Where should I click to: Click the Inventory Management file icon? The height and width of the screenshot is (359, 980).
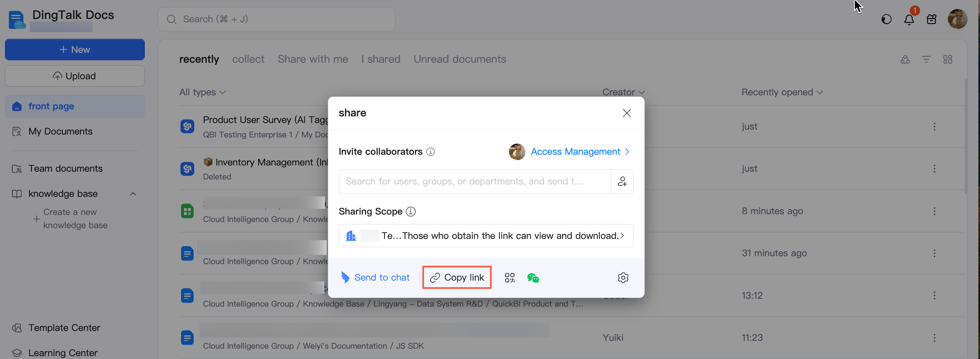[187, 169]
